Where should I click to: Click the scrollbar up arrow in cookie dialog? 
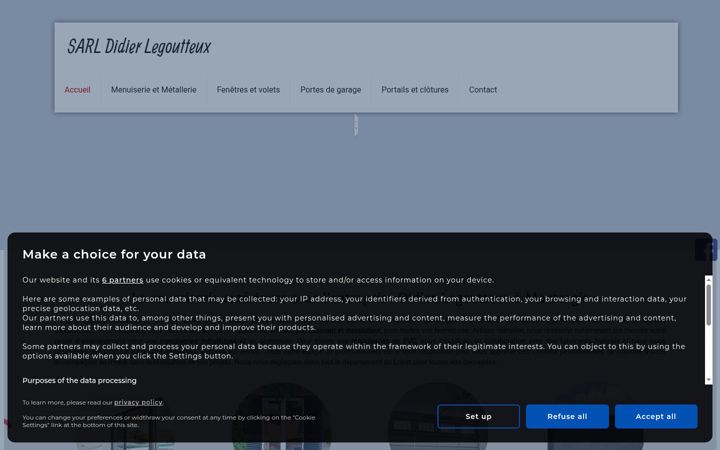tap(709, 279)
